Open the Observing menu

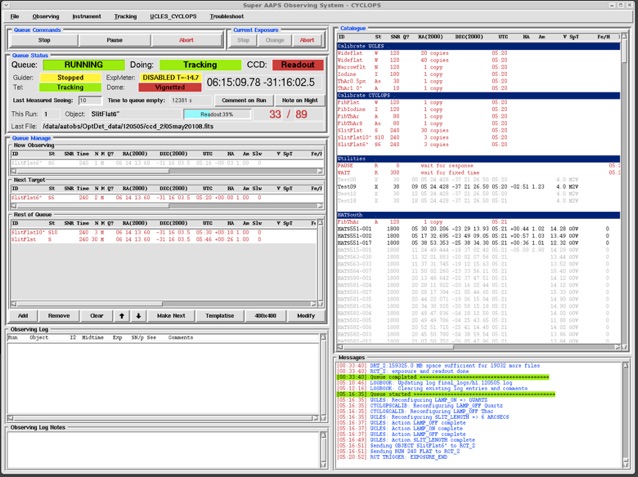tap(46, 16)
